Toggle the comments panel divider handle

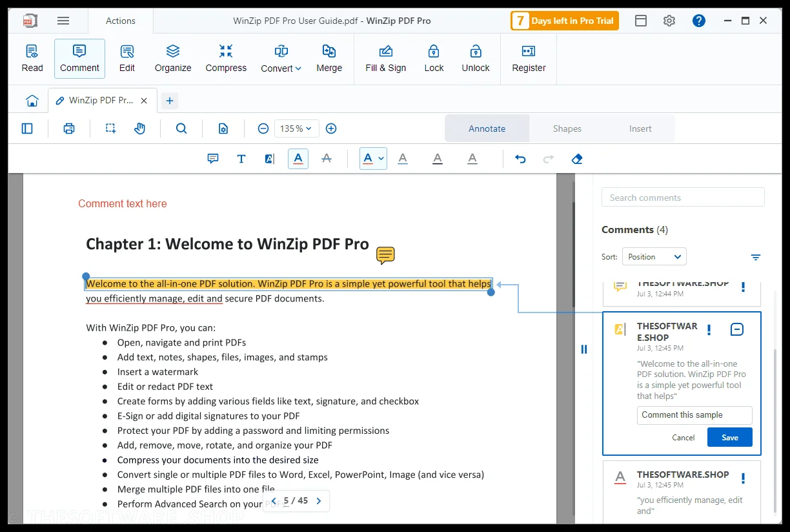click(x=584, y=349)
